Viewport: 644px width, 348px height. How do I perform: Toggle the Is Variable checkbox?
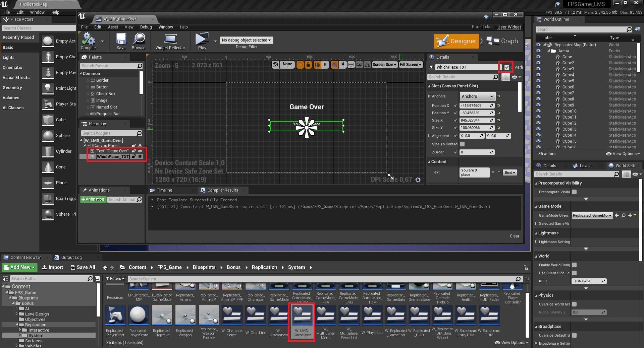click(506, 67)
